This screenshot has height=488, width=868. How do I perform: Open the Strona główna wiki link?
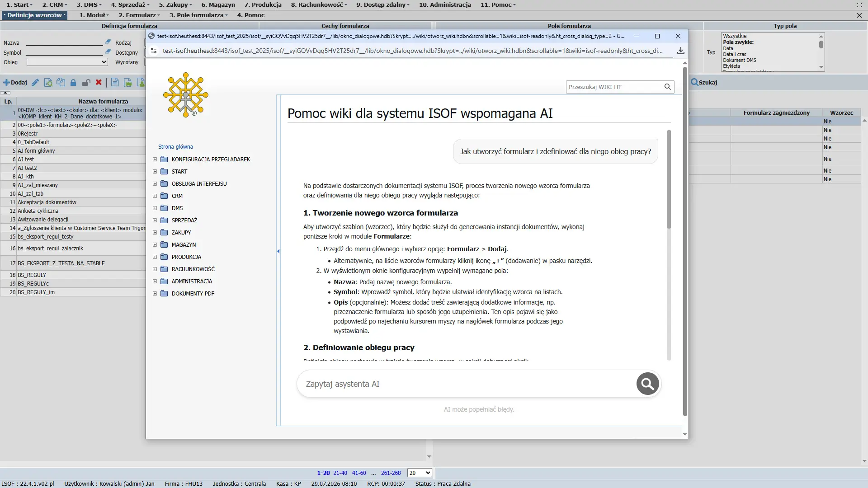tap(175, 146)
